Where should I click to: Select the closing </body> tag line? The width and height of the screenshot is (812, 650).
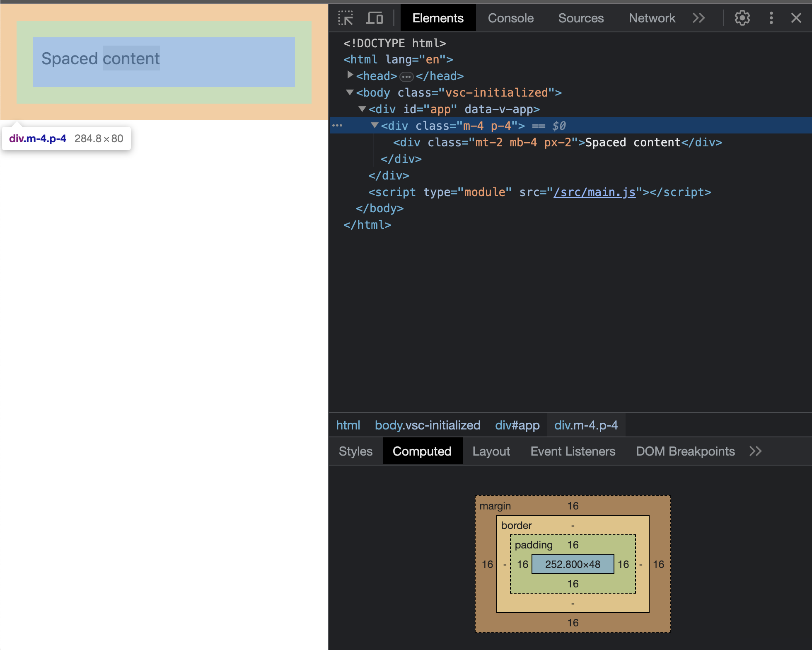(380, 208)
